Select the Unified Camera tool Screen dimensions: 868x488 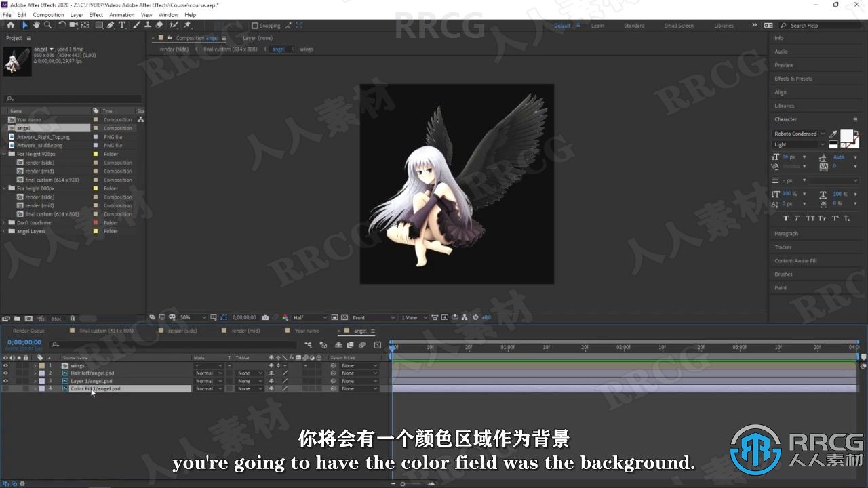(x=73, y=25)
